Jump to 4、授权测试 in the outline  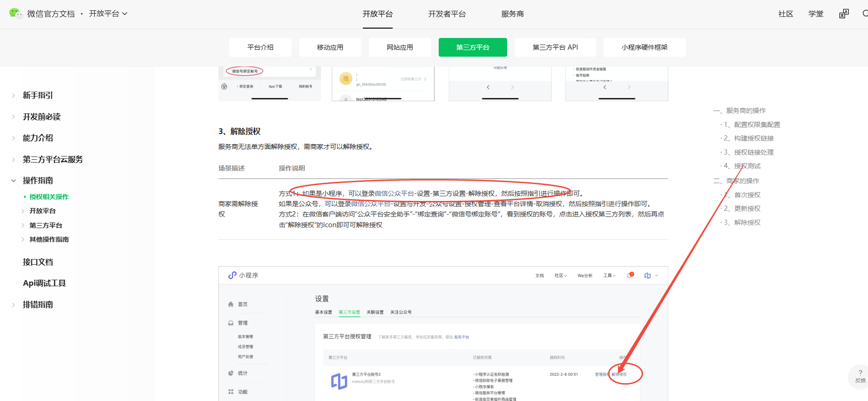(x=742, y=166)
